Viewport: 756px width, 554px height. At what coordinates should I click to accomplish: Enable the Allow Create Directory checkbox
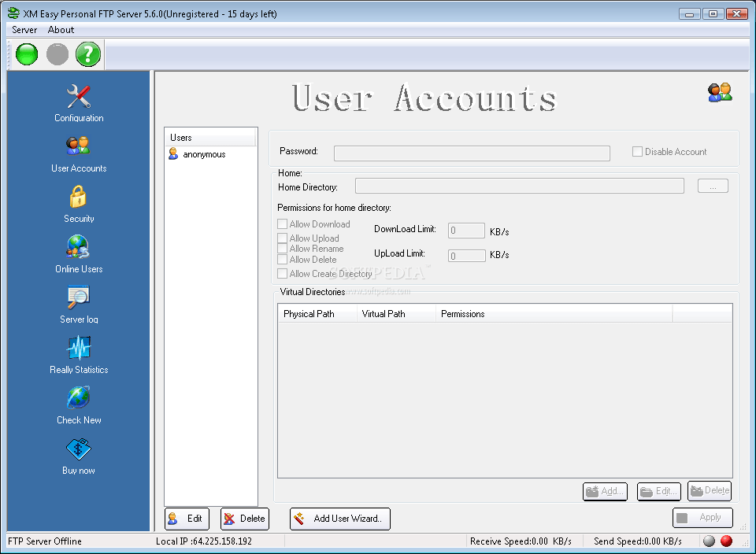(282, 274)
